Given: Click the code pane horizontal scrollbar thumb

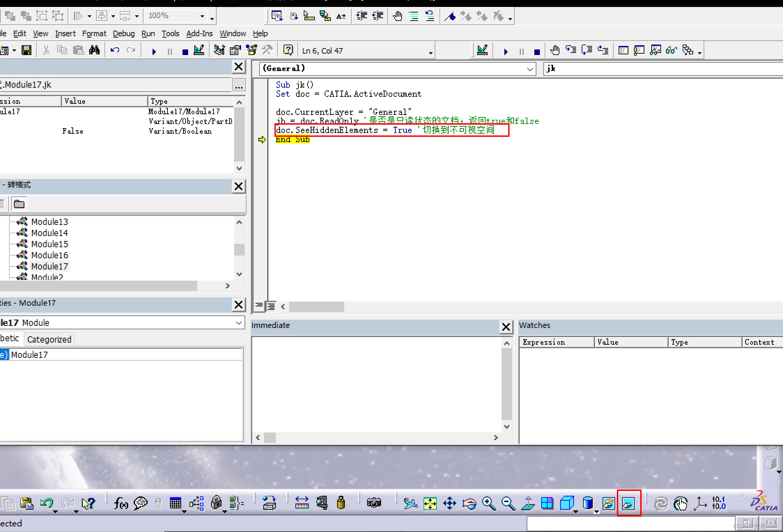Looking at the screenshot, I should click(316, 306).
